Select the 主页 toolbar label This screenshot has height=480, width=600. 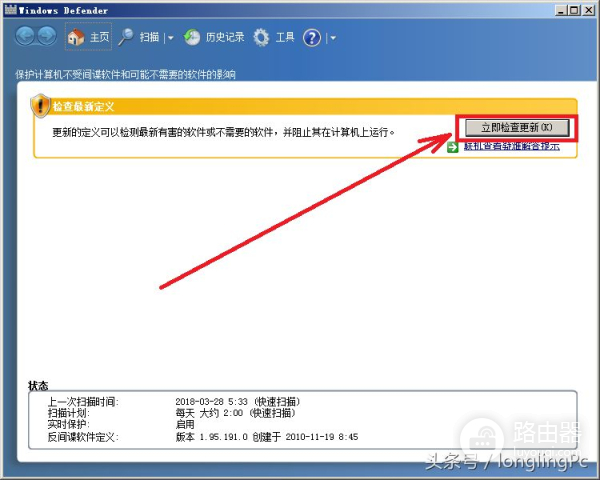[99, 37]
